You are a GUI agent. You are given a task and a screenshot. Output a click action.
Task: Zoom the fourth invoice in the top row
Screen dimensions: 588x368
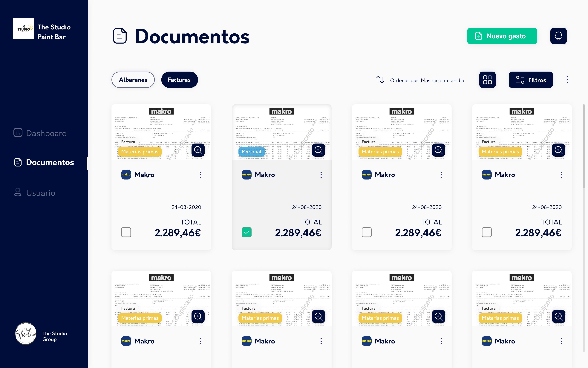[558, 150]
